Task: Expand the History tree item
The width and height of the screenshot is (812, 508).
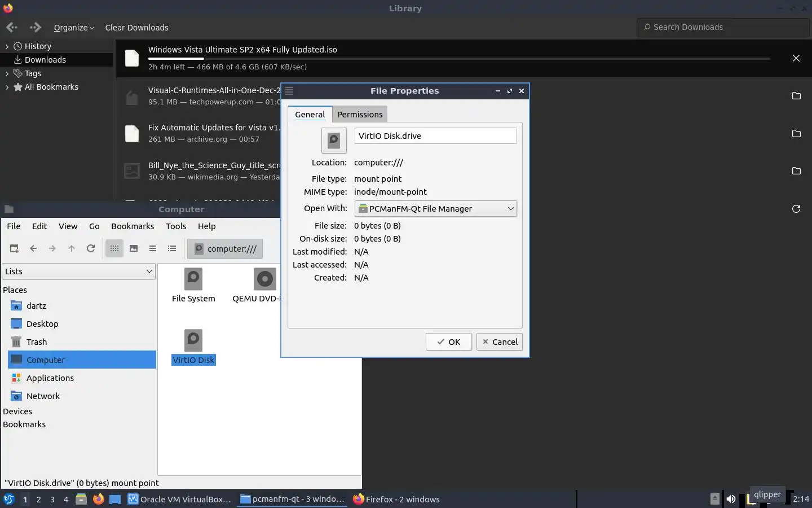Action: pos(7,46)
